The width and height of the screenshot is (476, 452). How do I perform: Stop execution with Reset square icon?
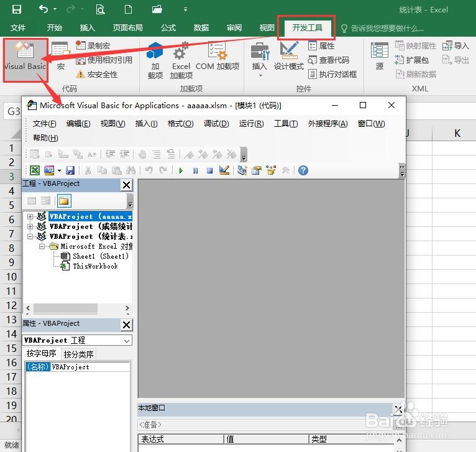click(x=209, y=170)
